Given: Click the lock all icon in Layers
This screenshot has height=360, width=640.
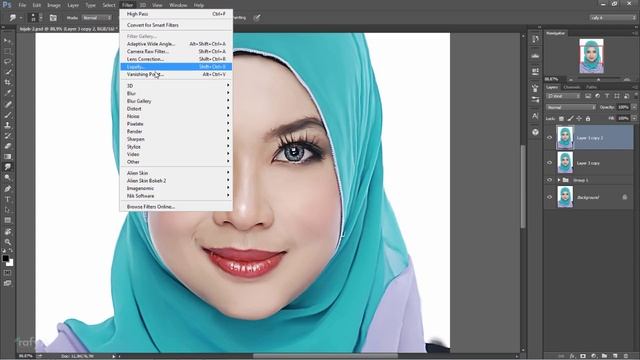Looking at the screenshot, I should tap(588, 119).
